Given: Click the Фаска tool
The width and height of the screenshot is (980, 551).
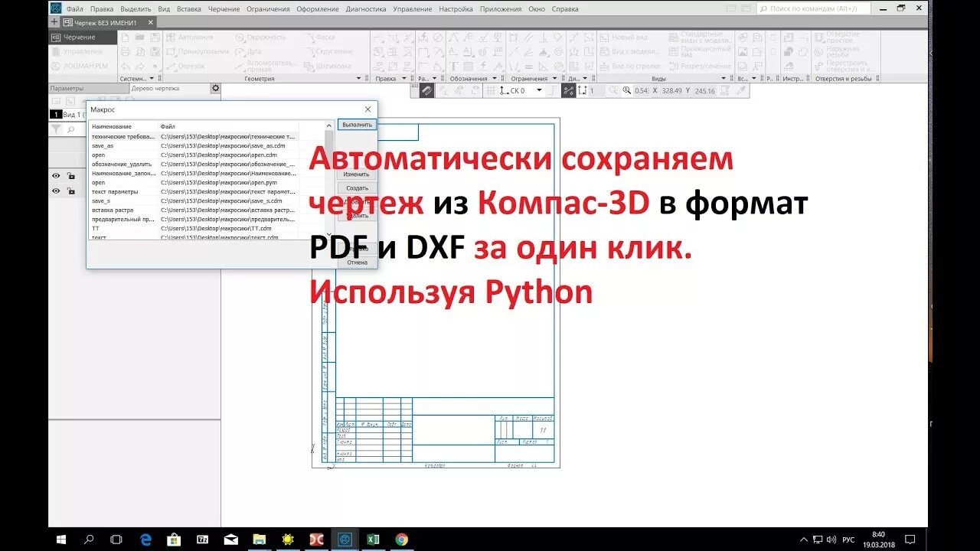Looking at the screenshot, I should [319, 37].
